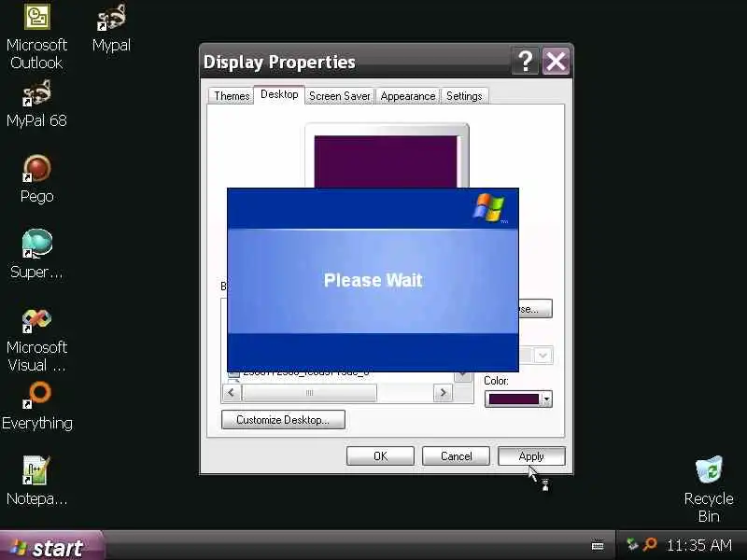This screenshot has height=560, width=747.
Task: Click the taskbar clock 11:35 AM
Action: [x=698, y=545]
